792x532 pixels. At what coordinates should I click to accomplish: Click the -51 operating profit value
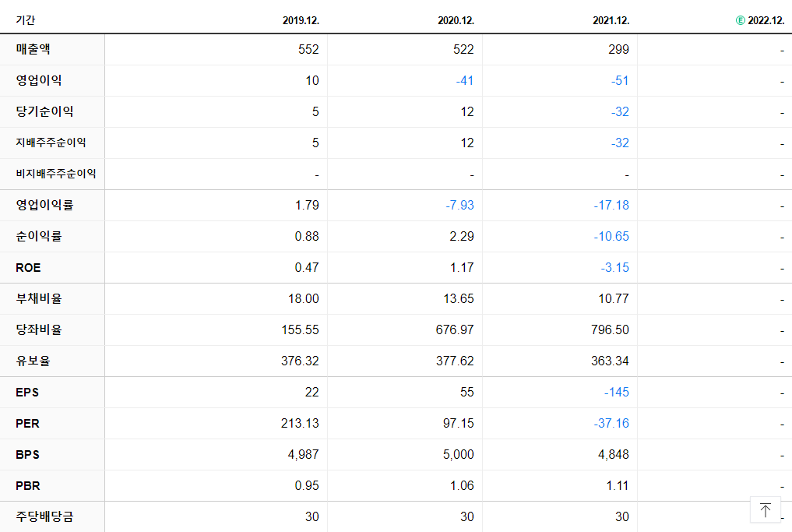click(620, 81)
